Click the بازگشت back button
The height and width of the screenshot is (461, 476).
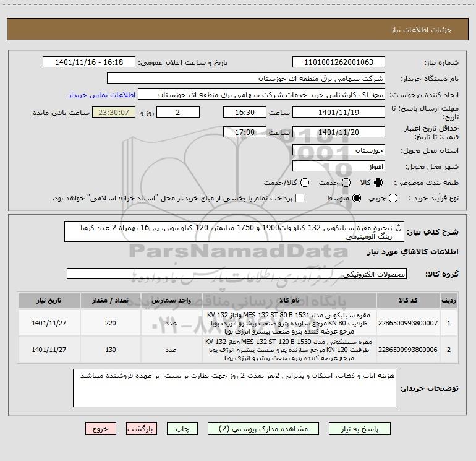(x=142, y=429)
